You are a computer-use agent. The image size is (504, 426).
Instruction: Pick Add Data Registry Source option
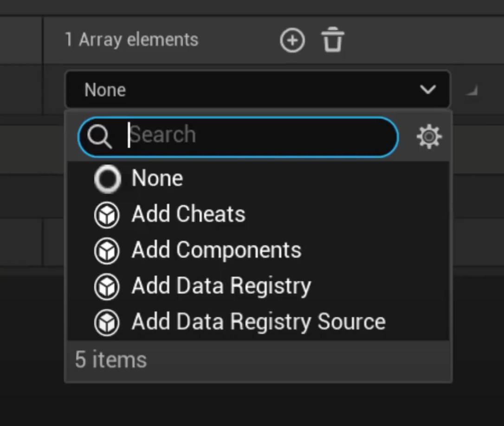[258, 323]
